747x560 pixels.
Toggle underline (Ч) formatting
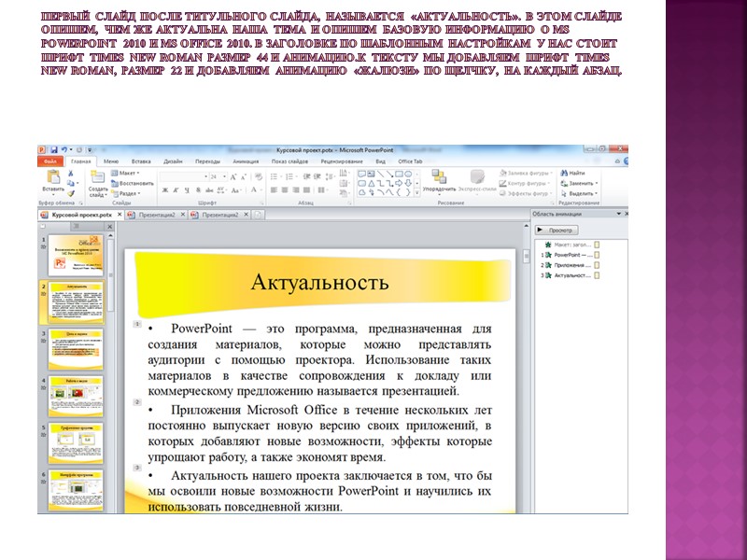[x=186, y=190]
